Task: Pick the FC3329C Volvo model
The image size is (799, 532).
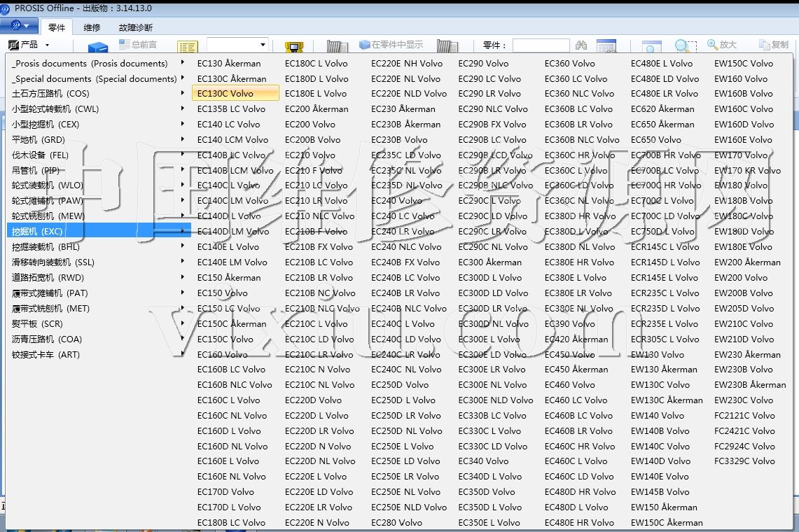Action: tap(744, 461)
